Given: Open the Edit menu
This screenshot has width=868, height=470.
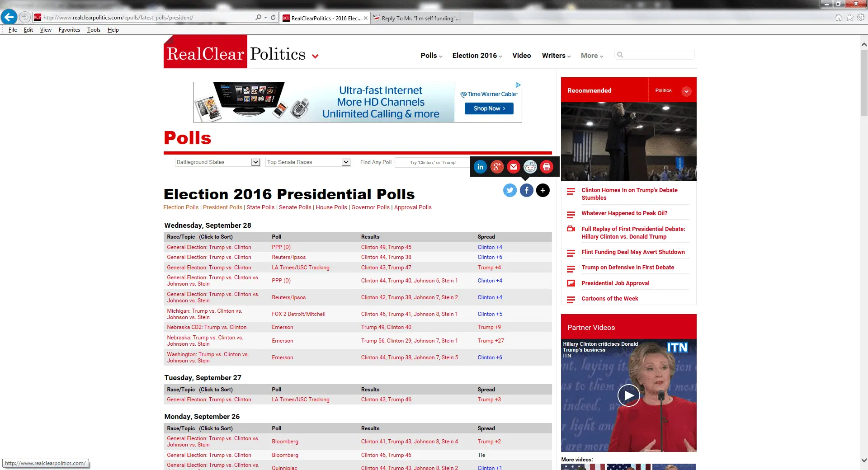Looking at the screenshot, I should coord(28,30).
